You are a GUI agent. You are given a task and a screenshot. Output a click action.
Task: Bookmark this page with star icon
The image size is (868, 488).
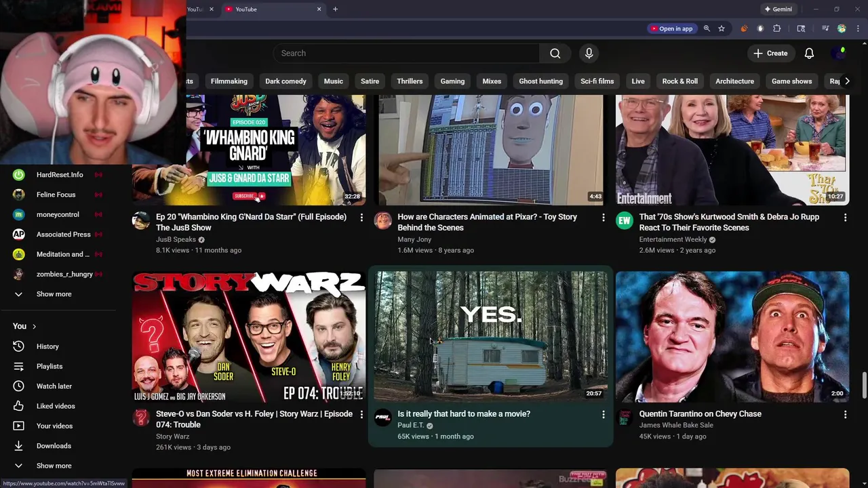click(x=722, y=28)
